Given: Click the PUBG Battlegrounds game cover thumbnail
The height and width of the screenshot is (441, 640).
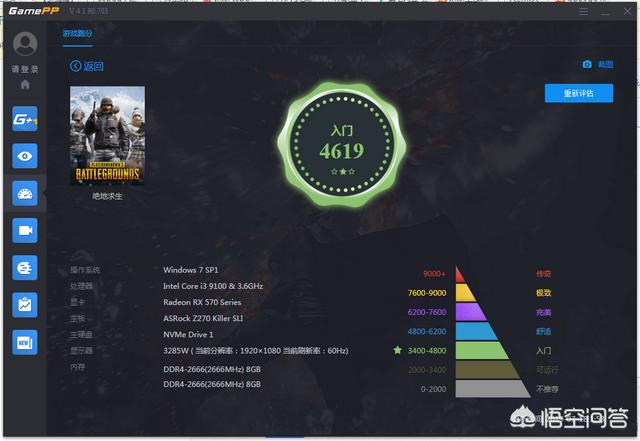Looking at the screenshot, I should coord(107,135).
